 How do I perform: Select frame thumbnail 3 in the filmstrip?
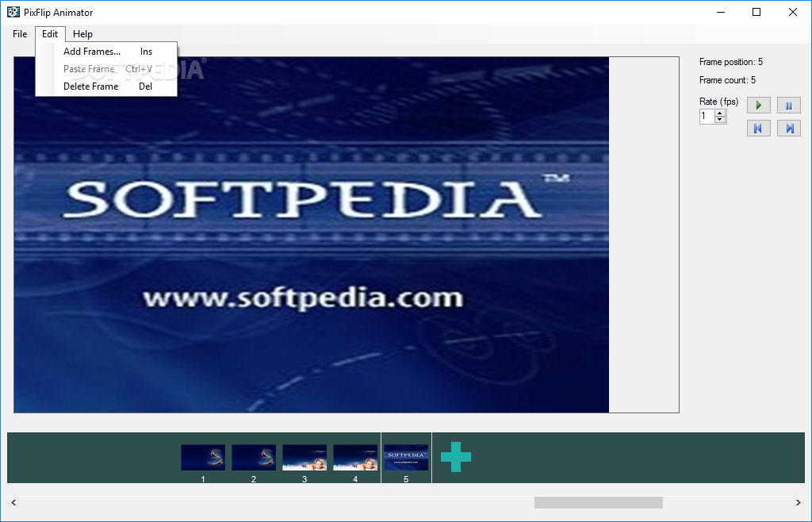[x=304, y=457]
